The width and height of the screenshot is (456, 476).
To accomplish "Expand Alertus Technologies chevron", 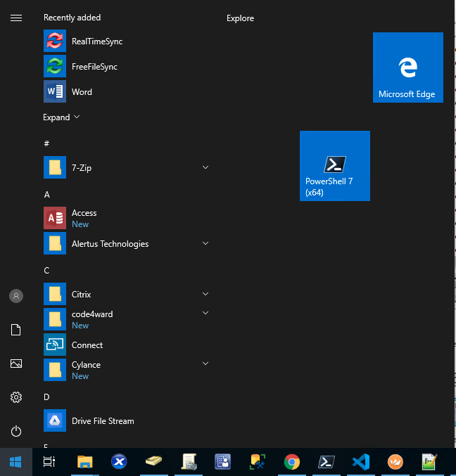I will tap(205, 243).
